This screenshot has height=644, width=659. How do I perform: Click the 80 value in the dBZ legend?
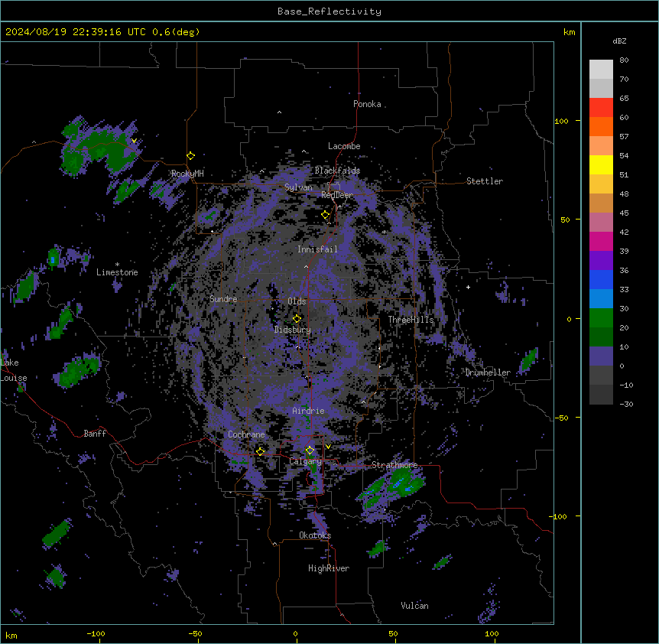624,60
